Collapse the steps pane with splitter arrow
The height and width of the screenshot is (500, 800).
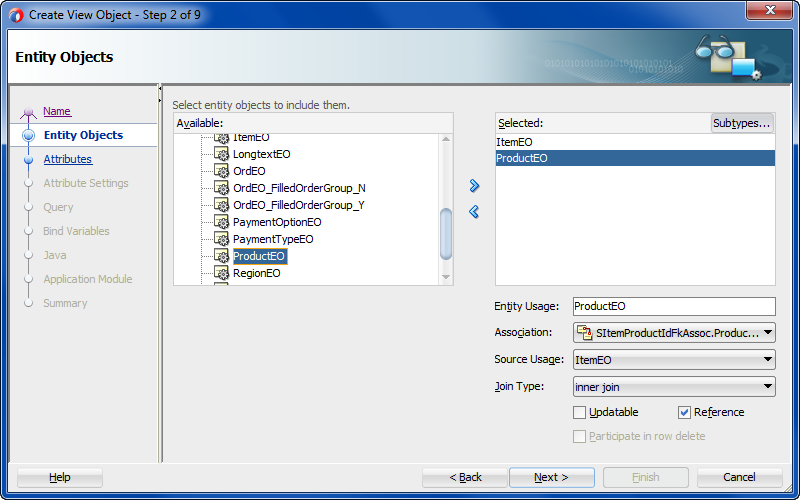pos(160,89)
